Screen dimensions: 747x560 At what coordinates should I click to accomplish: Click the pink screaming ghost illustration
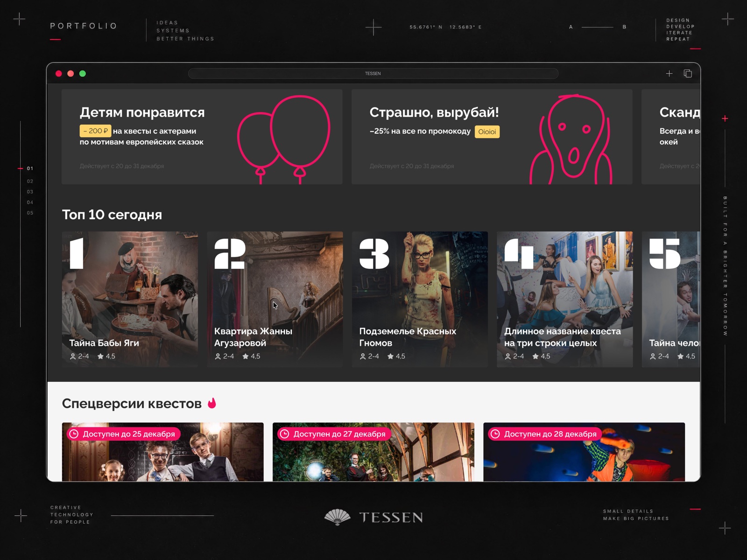[571, 139]
